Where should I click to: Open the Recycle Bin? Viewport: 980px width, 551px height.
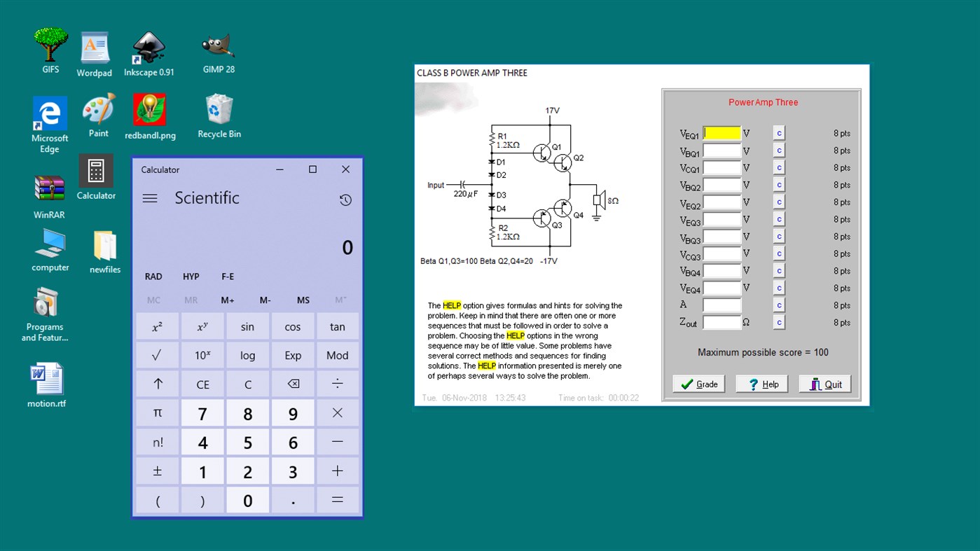219,112
